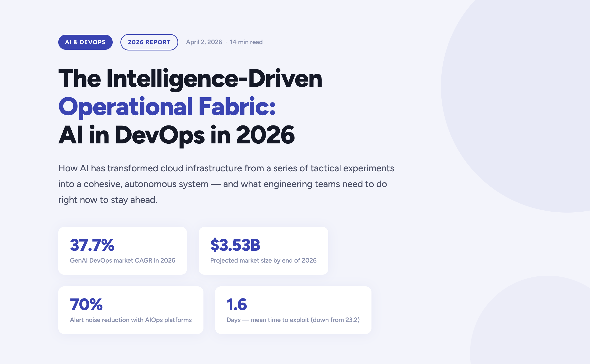
Task: Click the 'GenAI DevOps market CAGR' caption
Action: pyautogui.click(x=123, y=260)
